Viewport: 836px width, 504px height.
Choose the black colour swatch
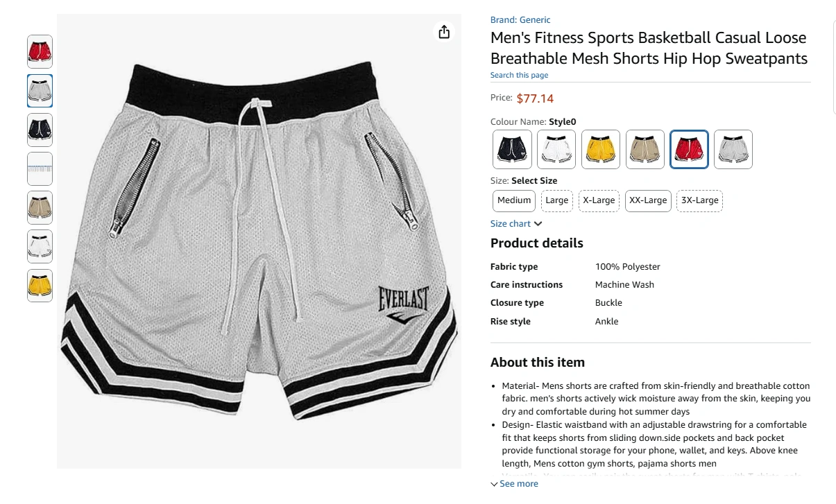click(x=513, y=149)
